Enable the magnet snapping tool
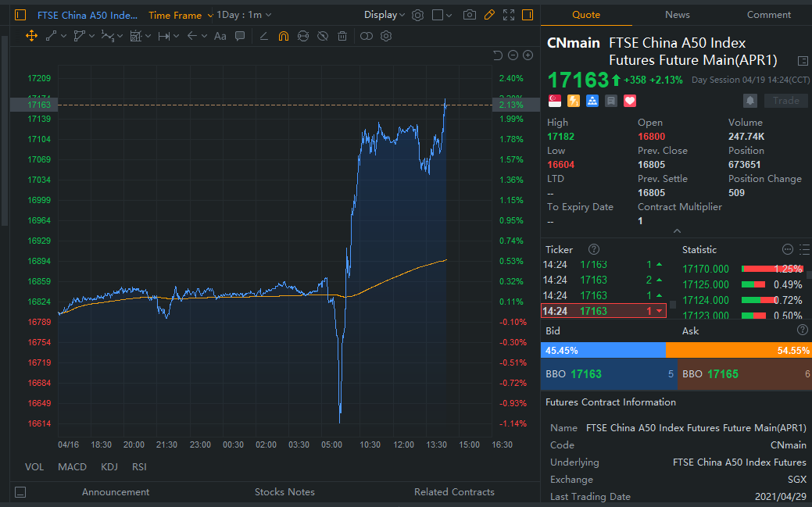Image resolution: width=812 pixels, height=507 pixels. (284, 36)
